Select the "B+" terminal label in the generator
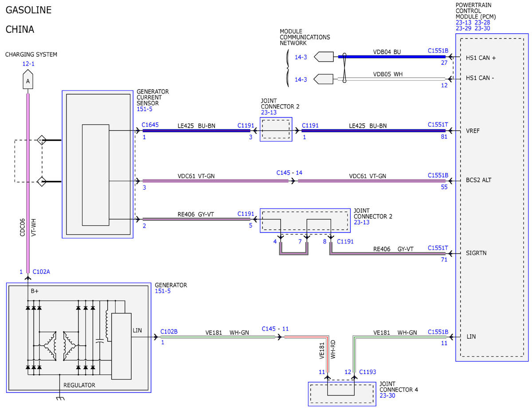The image size is (532, 411). pyautogui.click(x=35, y=291)
